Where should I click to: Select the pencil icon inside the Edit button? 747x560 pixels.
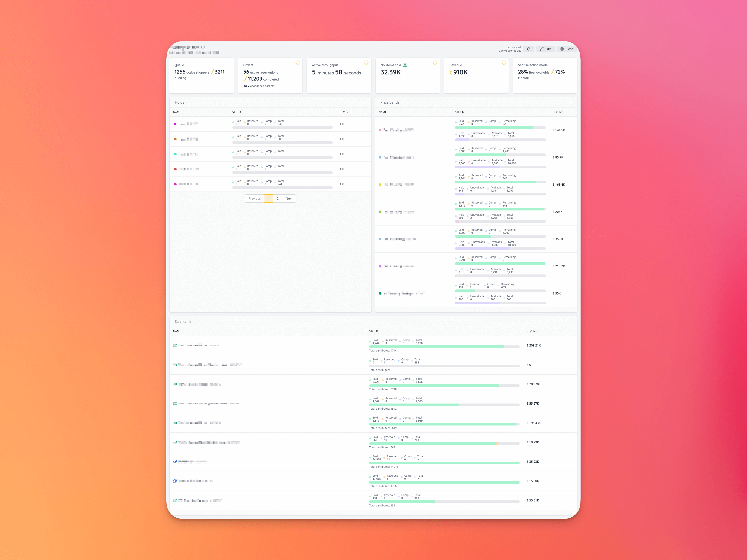(x=542, y=49)
